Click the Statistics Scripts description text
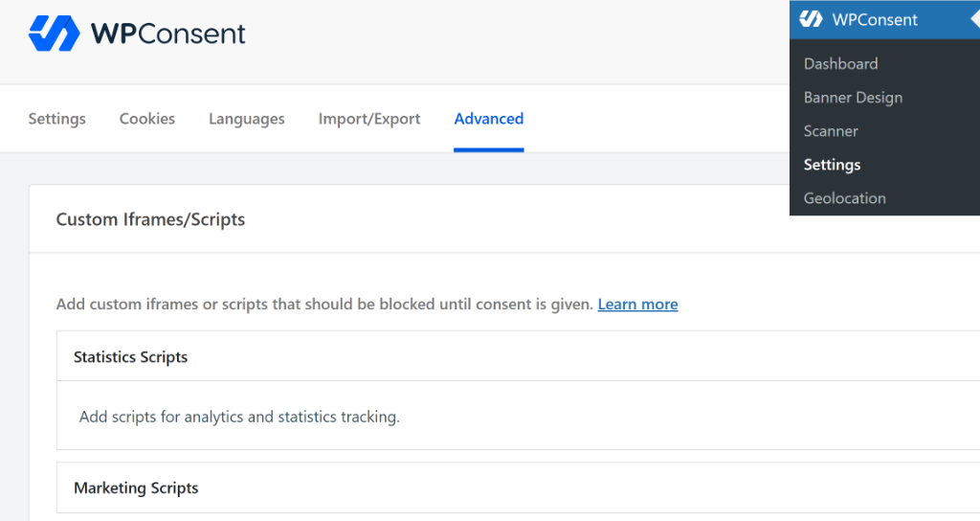Viewport: 980px width, 521px height. click(239, 418)
